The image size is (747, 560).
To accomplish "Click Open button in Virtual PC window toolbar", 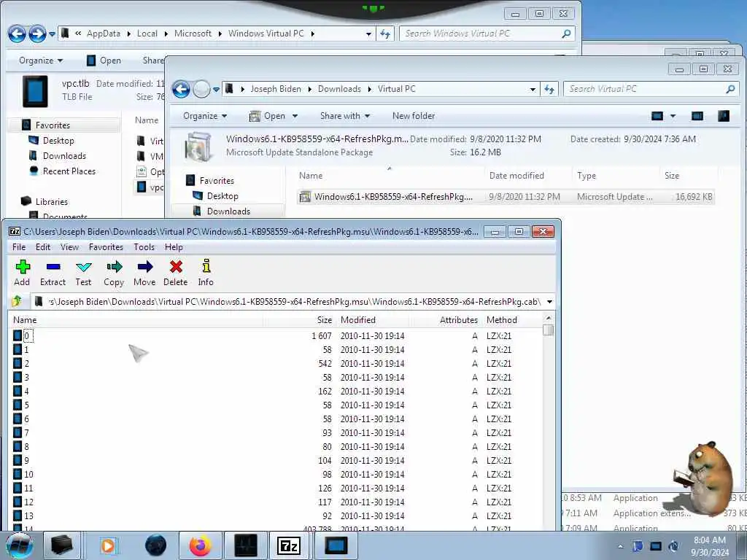I will [268, 116].
